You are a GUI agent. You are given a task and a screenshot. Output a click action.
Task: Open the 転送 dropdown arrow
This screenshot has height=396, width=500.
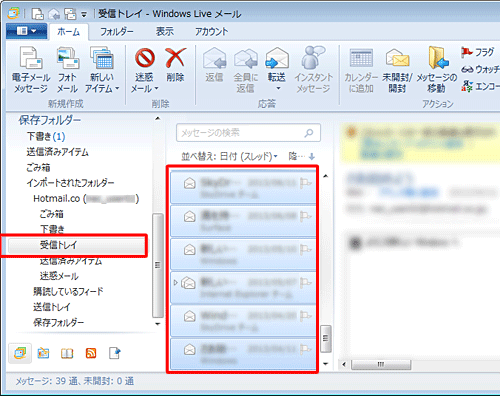(278, 89)
